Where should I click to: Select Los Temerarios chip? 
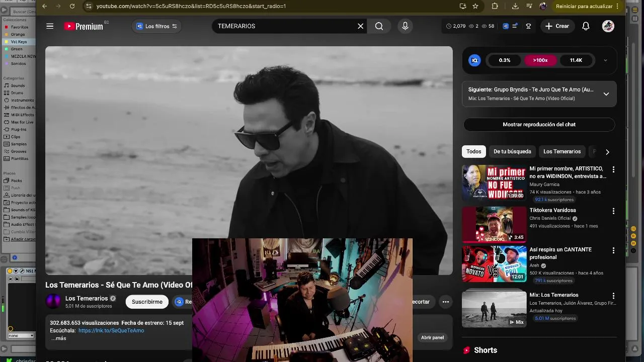562,151
